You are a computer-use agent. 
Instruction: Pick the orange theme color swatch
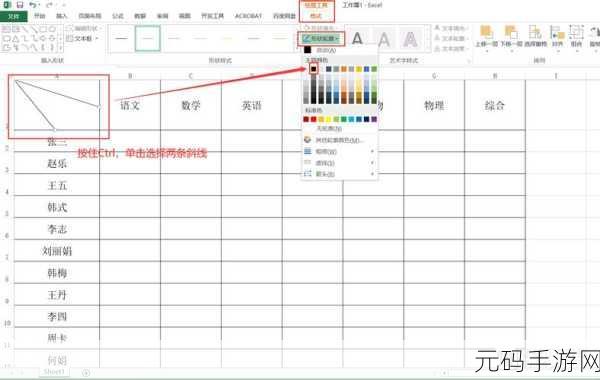click(x=344, y=69)
